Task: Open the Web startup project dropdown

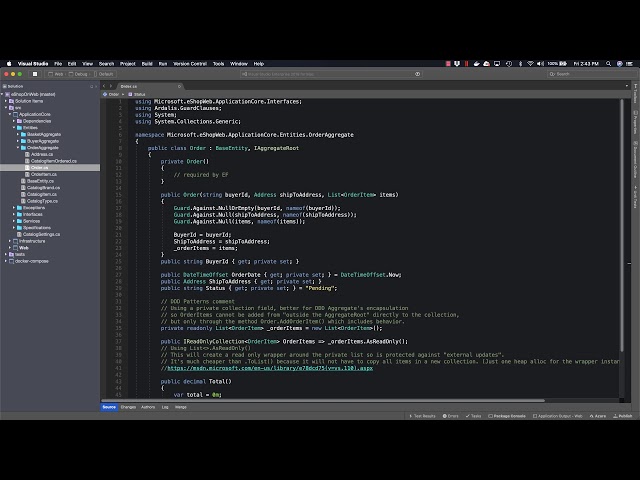Action: point(56,74)
